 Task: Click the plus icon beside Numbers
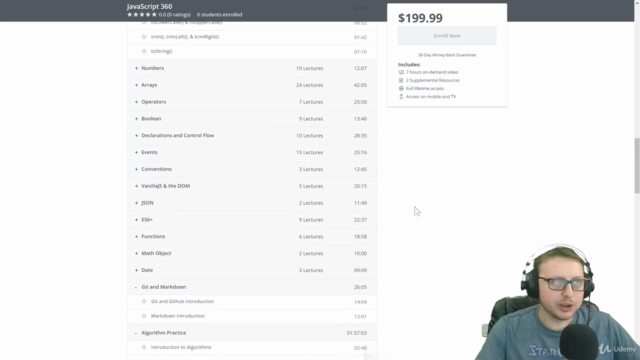136,68
